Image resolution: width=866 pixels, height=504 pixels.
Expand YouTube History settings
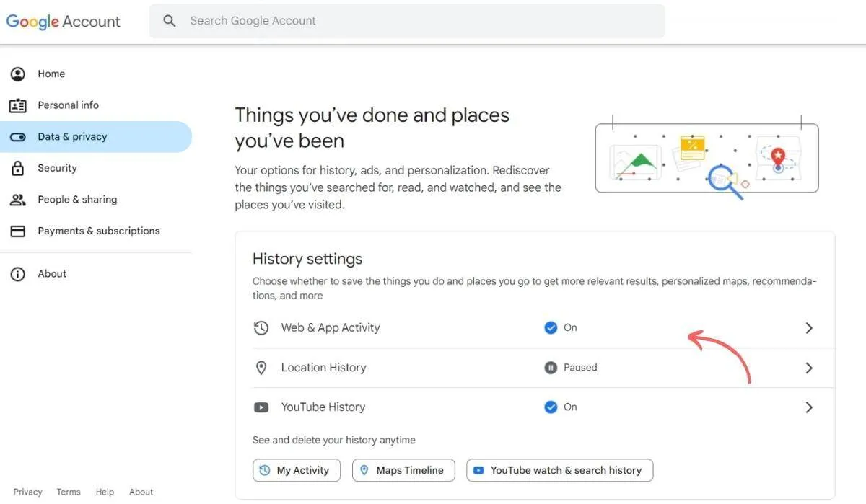[x=809, y=407]
